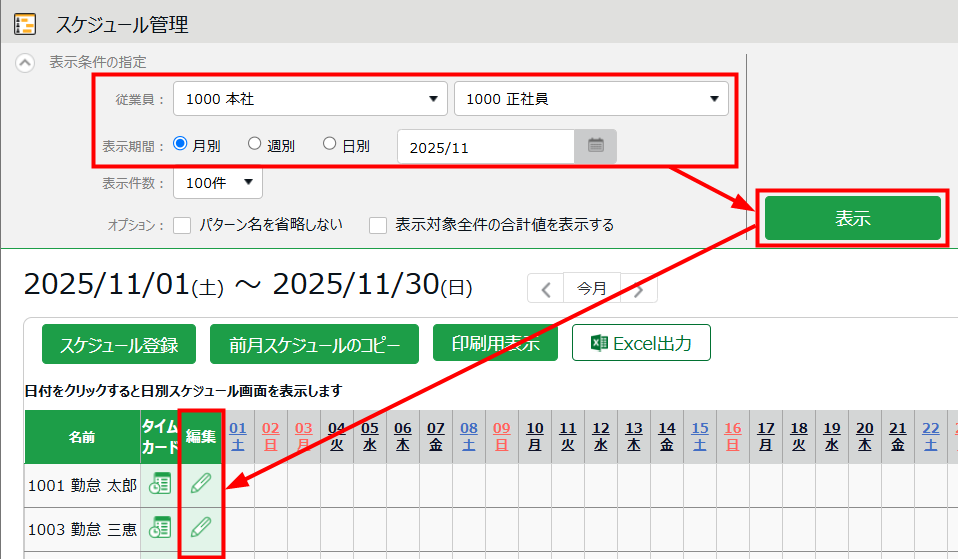
Task: Enable パターン名を省略しない option
Action: (182, 225)
